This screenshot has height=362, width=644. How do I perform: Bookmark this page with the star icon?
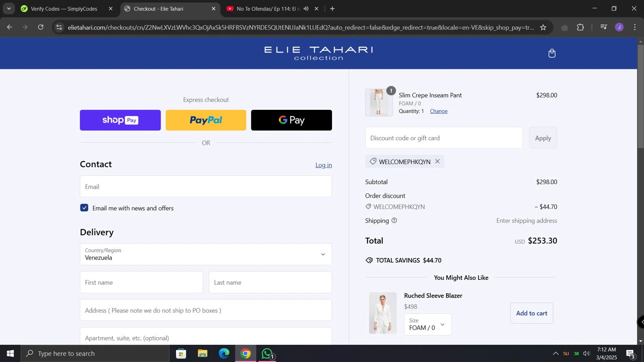543,27
